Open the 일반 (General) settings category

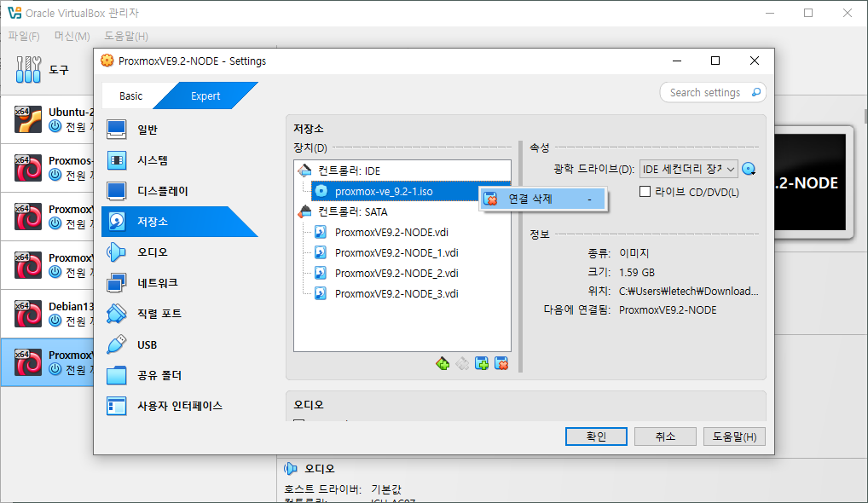(179, 130)
